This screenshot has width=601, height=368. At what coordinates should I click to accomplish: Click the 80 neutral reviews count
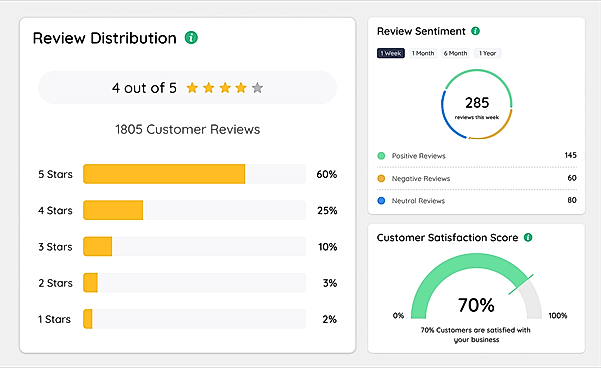[x=572, y=200]
